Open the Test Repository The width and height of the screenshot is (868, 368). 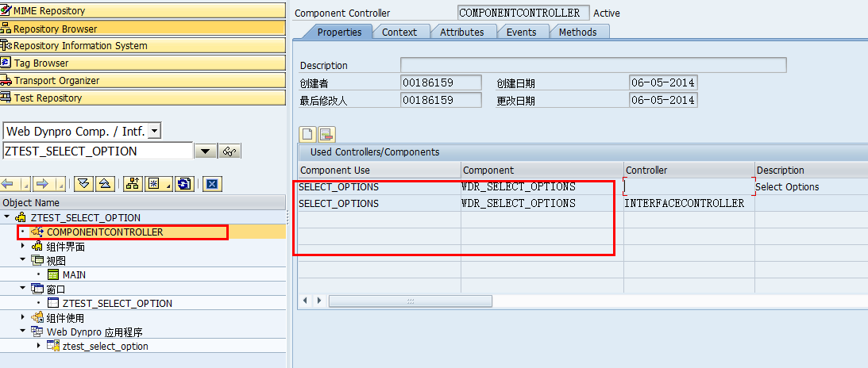pos(143,98)
